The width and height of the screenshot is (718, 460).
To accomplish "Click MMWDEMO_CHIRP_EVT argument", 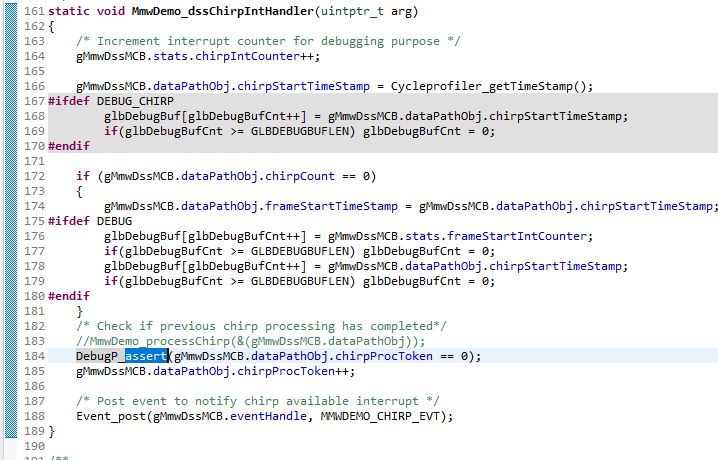I will [380, 417].
